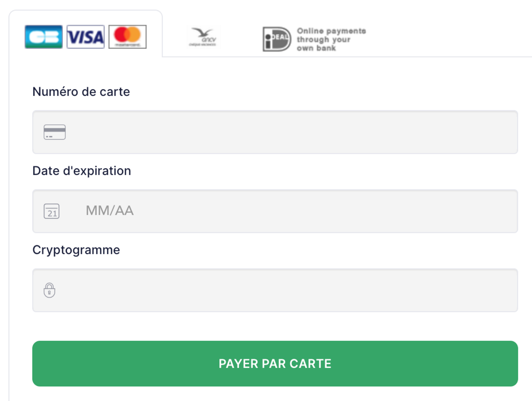532x401 pixels.
Task: Click the 'Date d'expiration' label
Action: pyautogui.click(x=82, y=171)
